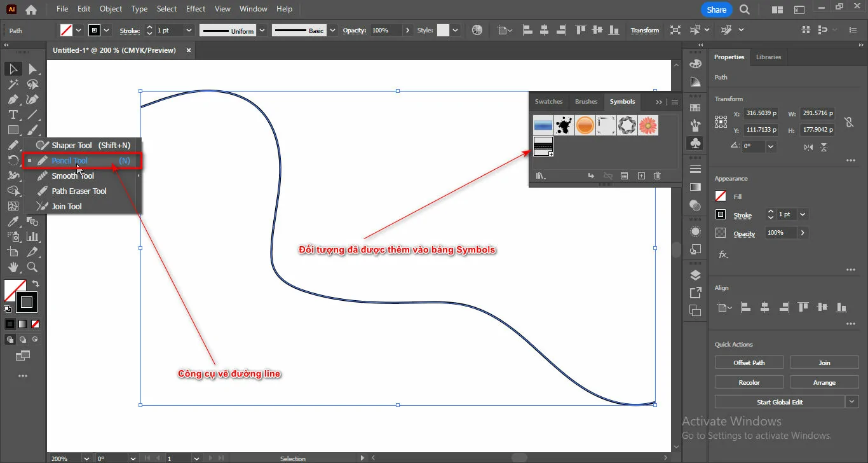Click the New Symbol plus icon
The image size is (868, 463).
point(641,176)
